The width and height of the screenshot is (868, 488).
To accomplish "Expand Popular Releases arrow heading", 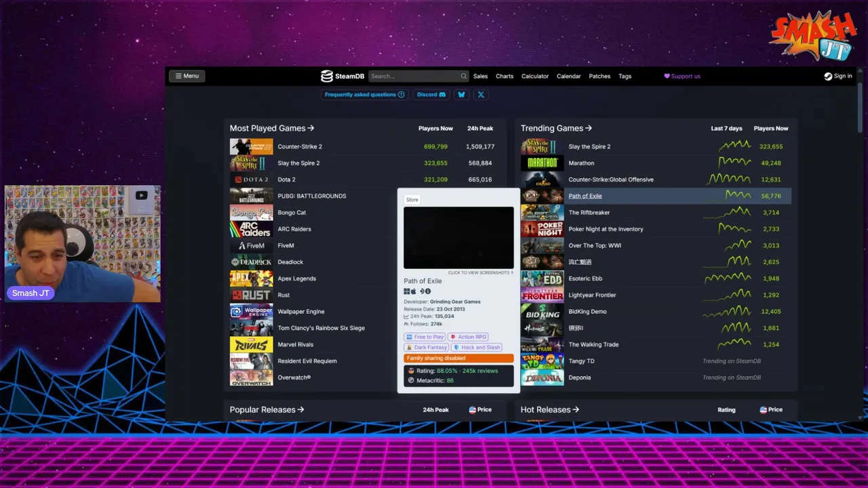I will pos(267,409).
